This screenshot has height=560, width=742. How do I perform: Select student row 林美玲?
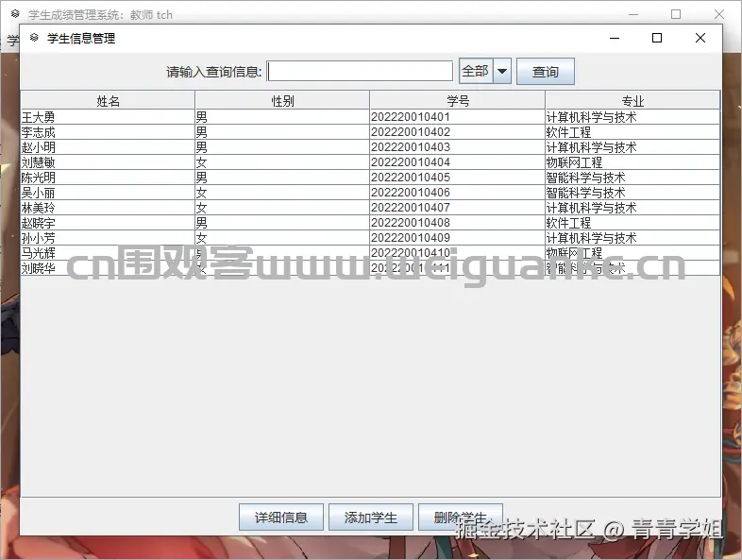coord(370,208)
